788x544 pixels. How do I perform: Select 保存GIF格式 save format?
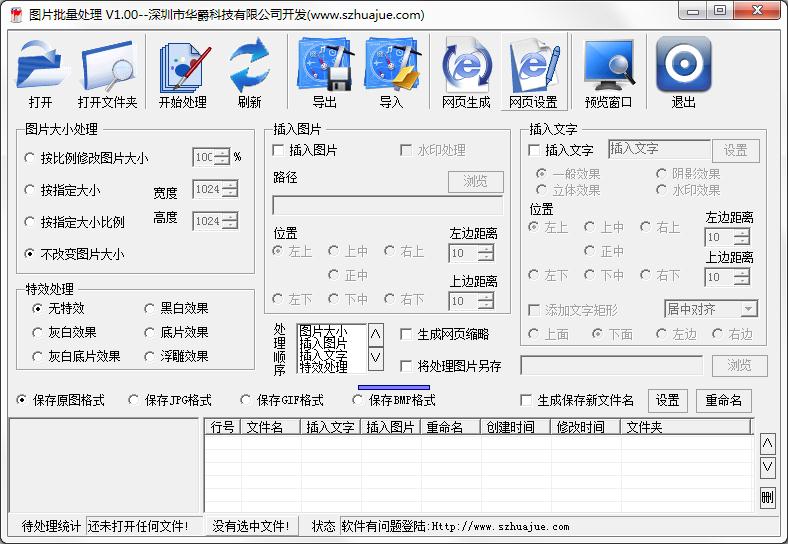coord(282,400)
